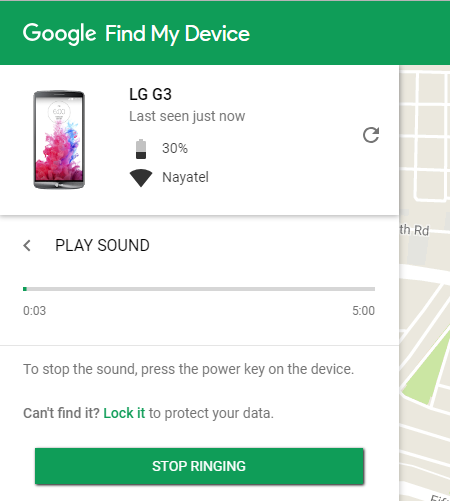Click the Wi-Fi signal icon

pos(141,178)
